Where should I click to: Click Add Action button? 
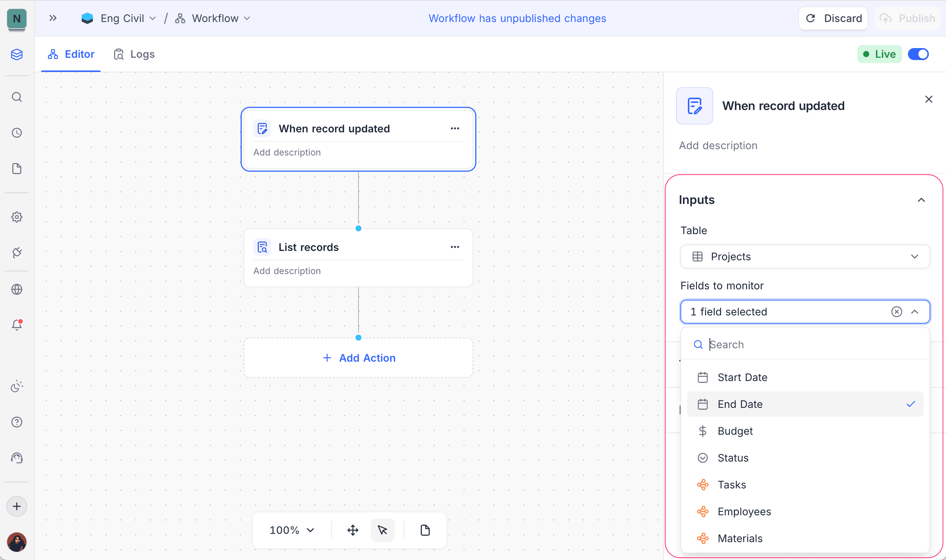tap(358, 358)
